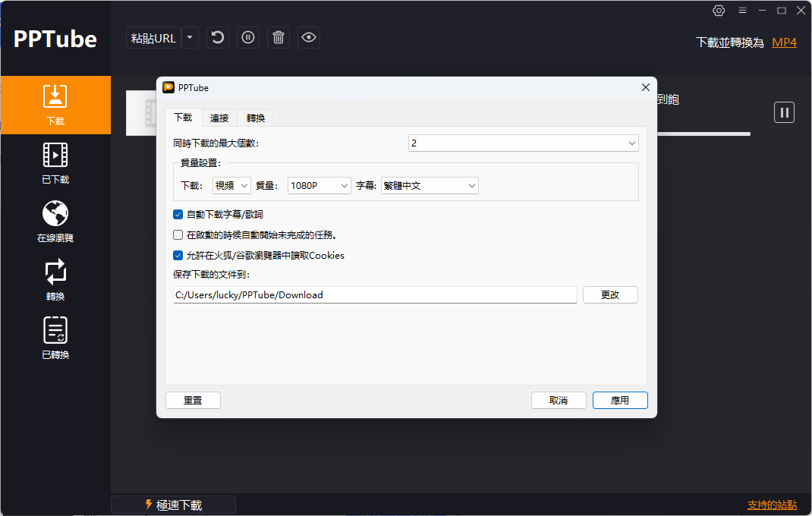Switch to the 連接 tab in dialog
The height and width of the screenshot is (516, 812).
[219, 118]
